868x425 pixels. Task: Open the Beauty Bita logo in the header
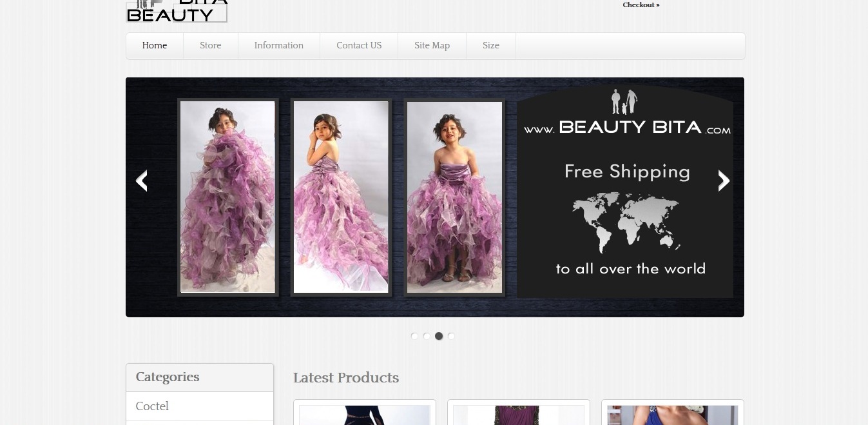pyautogui.click(x=177, y=11)
